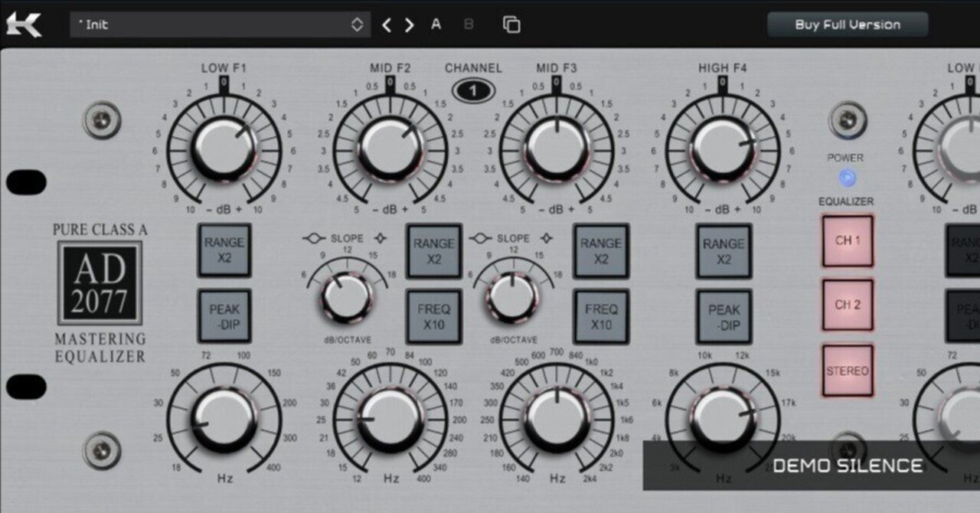Click the MID F3 shelf slope icon
The image size is (980, 513).
click(547, 239)
